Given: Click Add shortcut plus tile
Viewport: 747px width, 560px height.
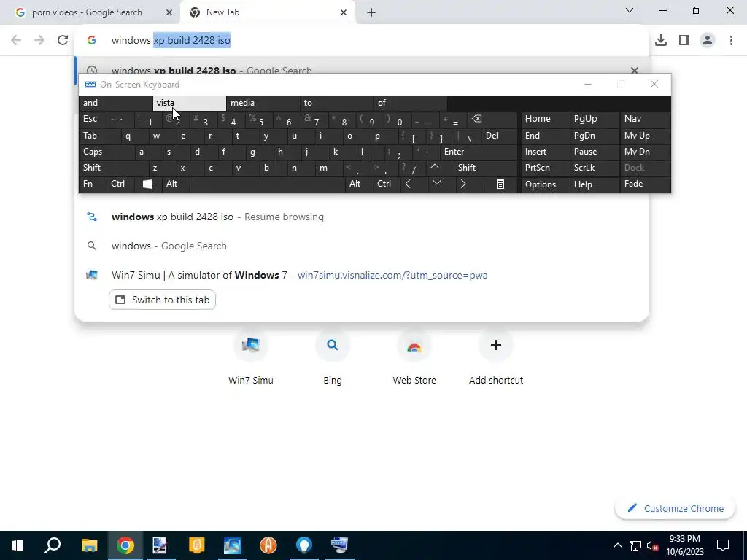Looking at the screenshot, I should click(x=496, y=357).
